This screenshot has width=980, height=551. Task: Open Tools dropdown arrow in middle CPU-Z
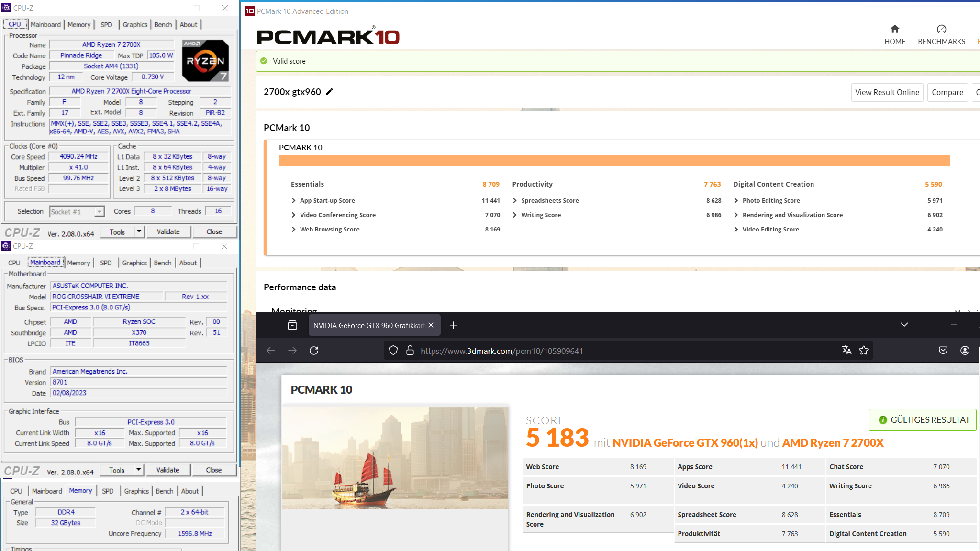pos(138,470)
